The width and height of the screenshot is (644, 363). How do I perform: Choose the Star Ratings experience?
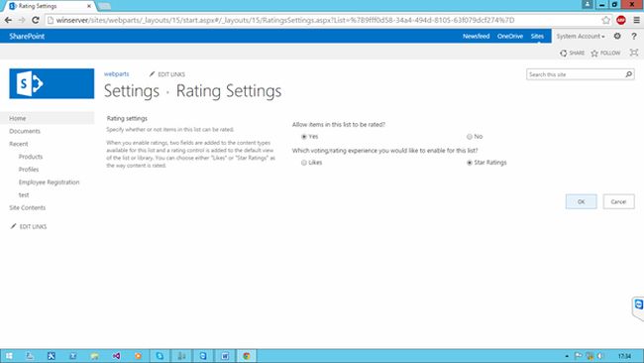pos(469,163)
